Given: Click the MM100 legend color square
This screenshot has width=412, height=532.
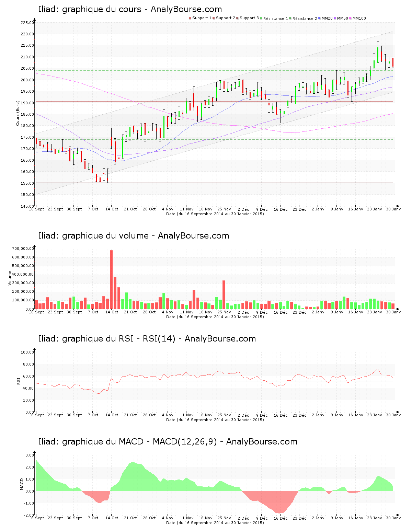Looking at the screenshot, I should coord(351,18).
